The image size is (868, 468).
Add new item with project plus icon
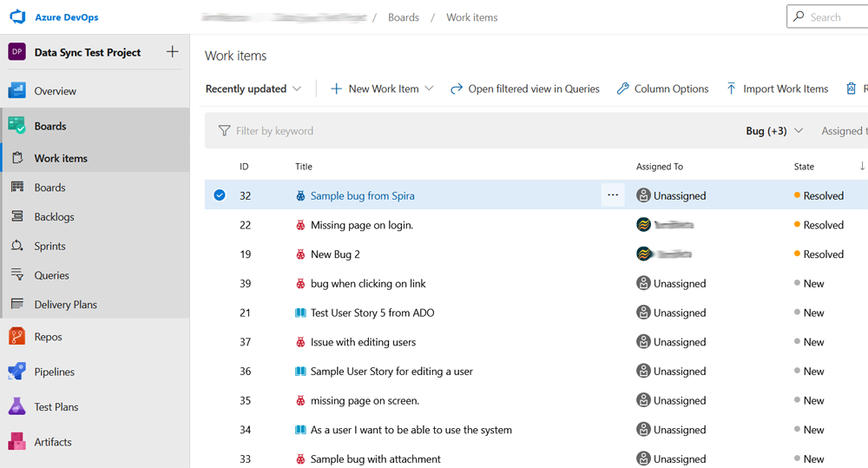click(x=172, y=52)
